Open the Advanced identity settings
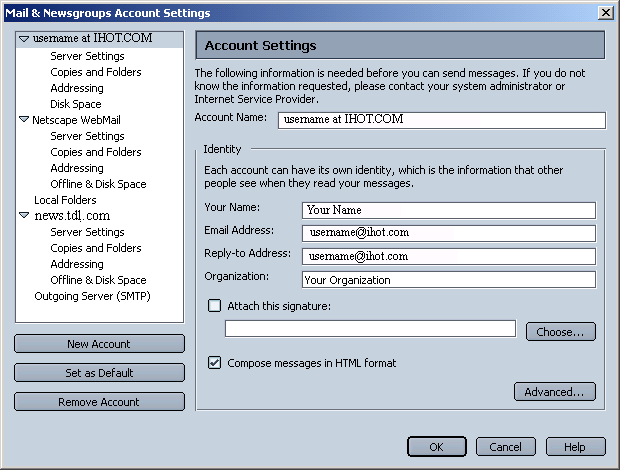The height and width of the screenshot is (470, 620). coord(554,392)
